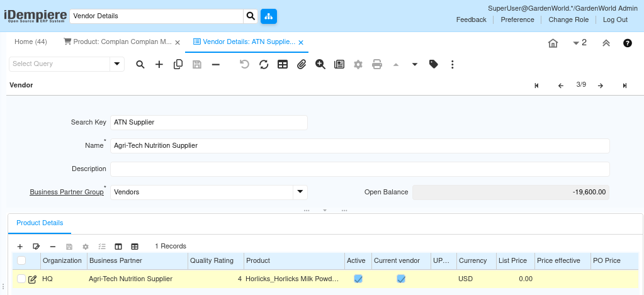This screenshot has height=295, width=644.
Task: Click the Refresh icon in the toolbar
Action: pos(264,64)
